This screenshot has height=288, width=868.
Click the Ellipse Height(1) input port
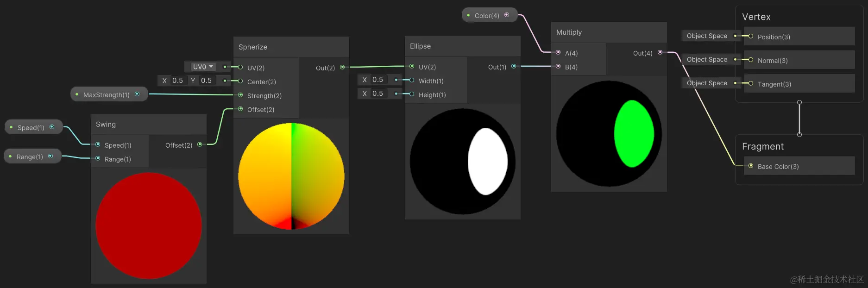click(x=412, y=94)
